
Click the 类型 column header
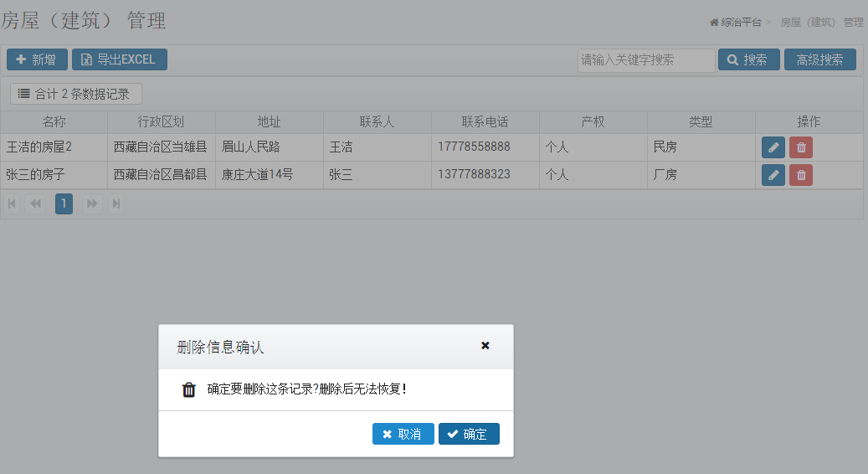click(x=701, y=121)
